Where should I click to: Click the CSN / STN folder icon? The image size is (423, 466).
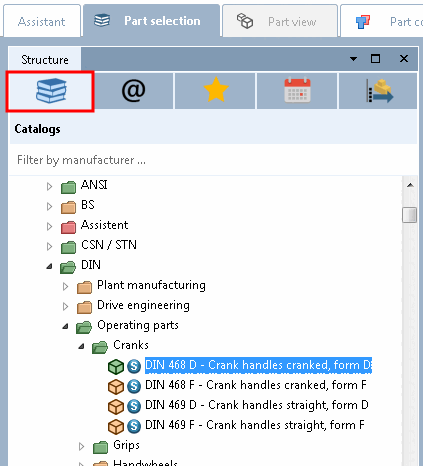(68, 247)
